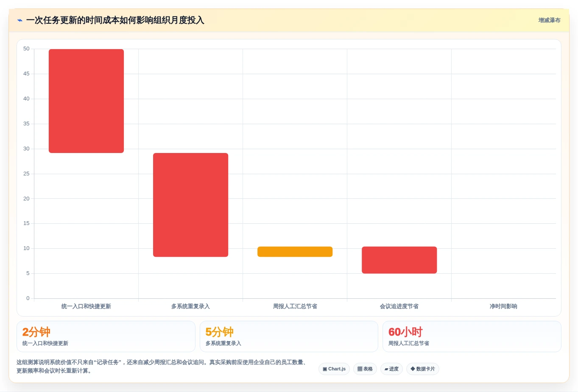
Task: Click the orange bar for 周报人工汇总节省
Action: pyautogui.click(x=295, y=252)
